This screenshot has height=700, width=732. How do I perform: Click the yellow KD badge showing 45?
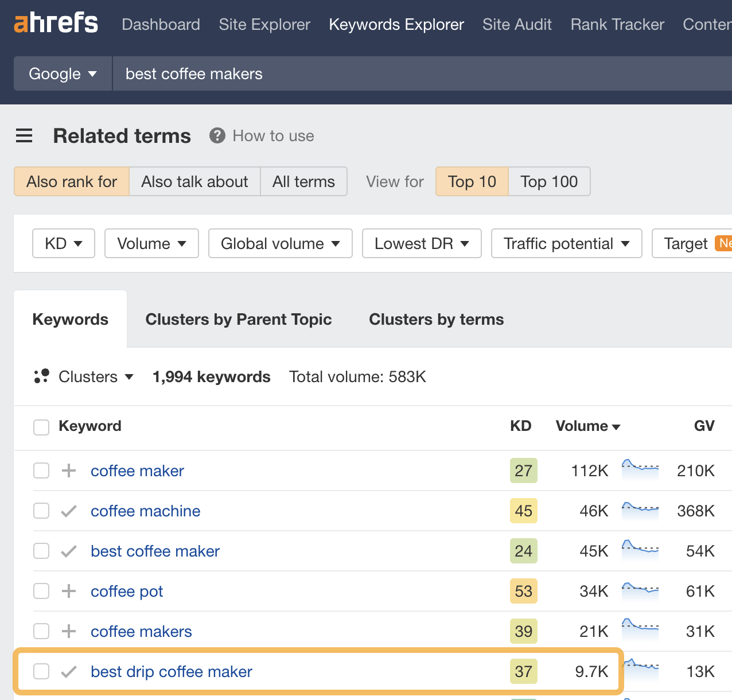pos(523,511)
